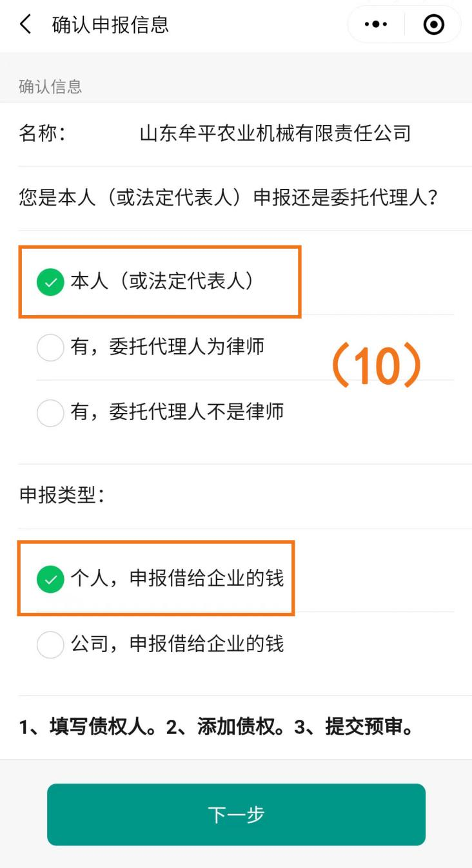Click the question text 您是本人（或法定代表人）申报还是委托代理人
The width and height of the screenshot is (472, 868).
(x=229, y=198)
